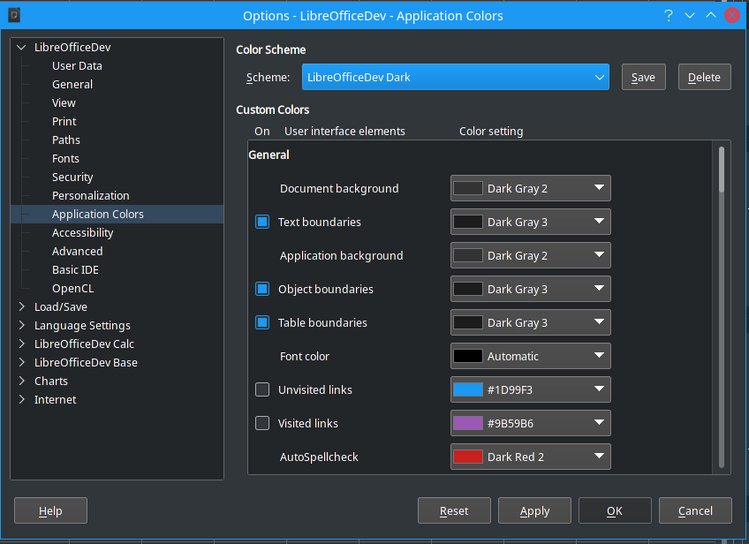
Task: Click the title bar help question mark icon
Action: 668,15
